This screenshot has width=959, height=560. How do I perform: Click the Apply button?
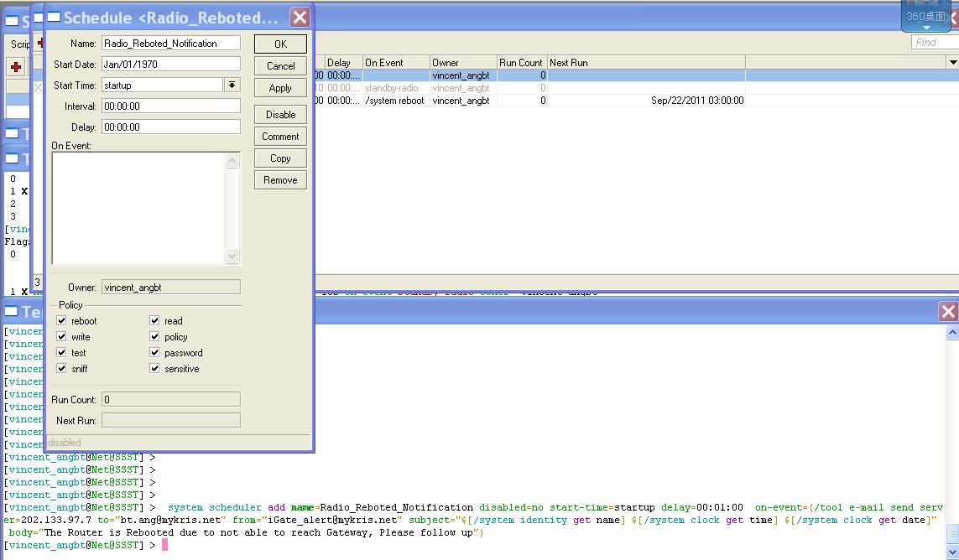click(x=280, y=88)
